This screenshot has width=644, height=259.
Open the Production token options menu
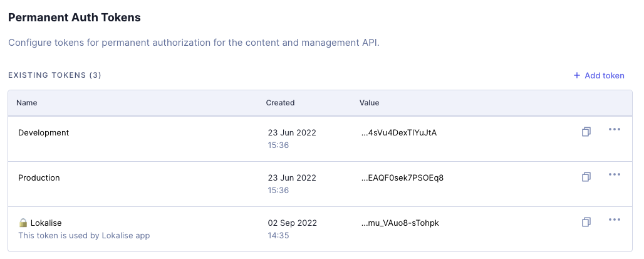(x=615, y=174)
